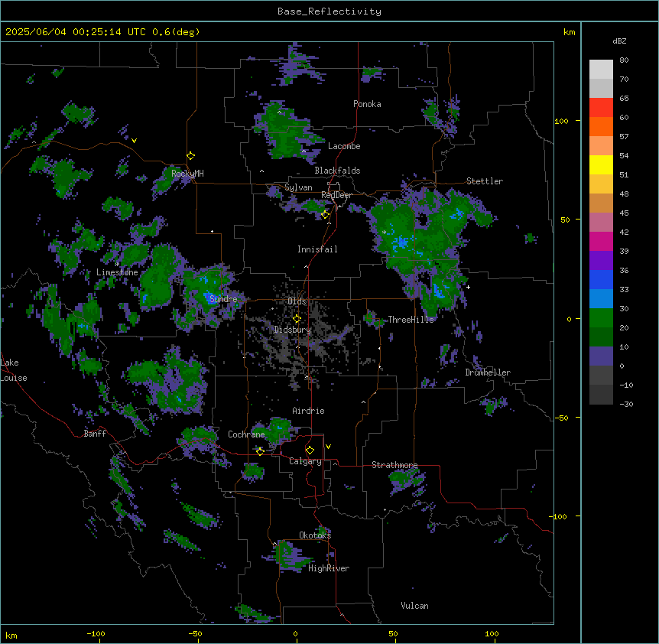Image resolution: width=659 pixels, height=644 pixels.
Task: Click the Banff label
Action: pyautogui.click(x=95, y=434)
